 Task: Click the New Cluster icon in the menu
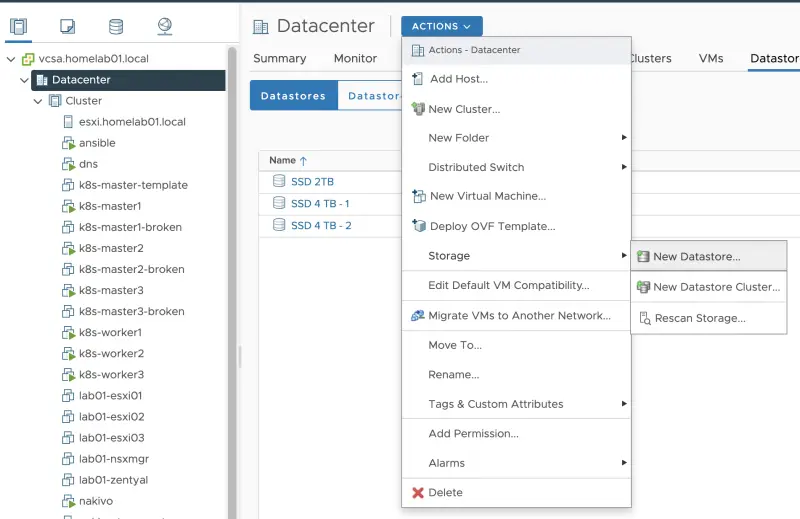pyautogui.click(x=418, y=109)
